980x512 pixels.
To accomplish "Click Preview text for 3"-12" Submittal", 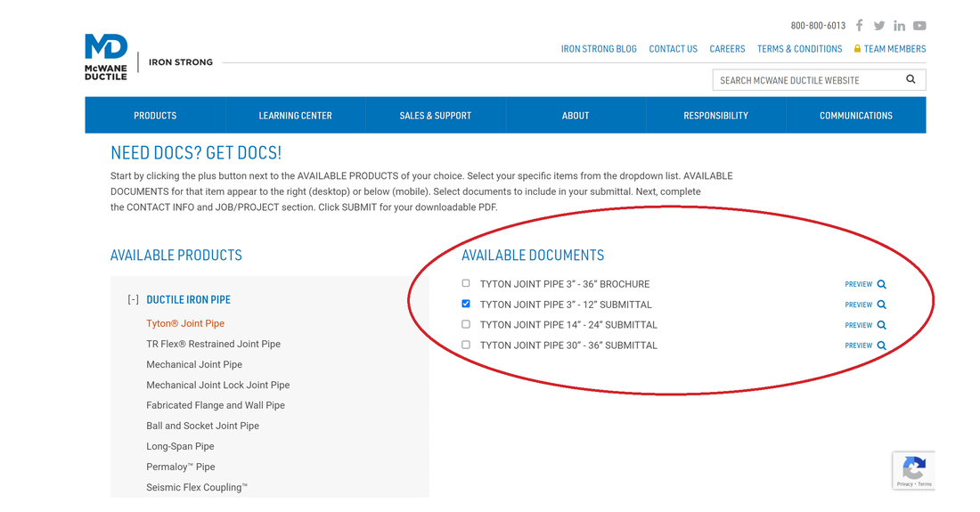I will (x=858, y=305).
